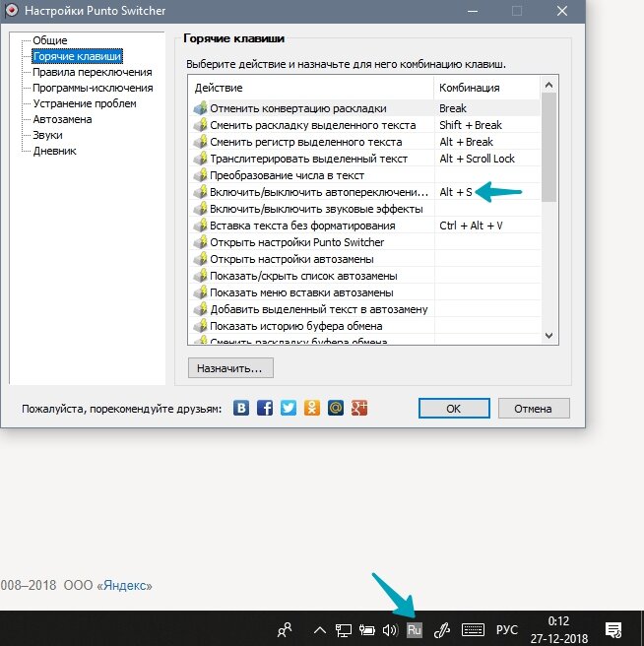Close the Punto Switcher settings window
The image size is (644, 646).
[x=562, y=11]
